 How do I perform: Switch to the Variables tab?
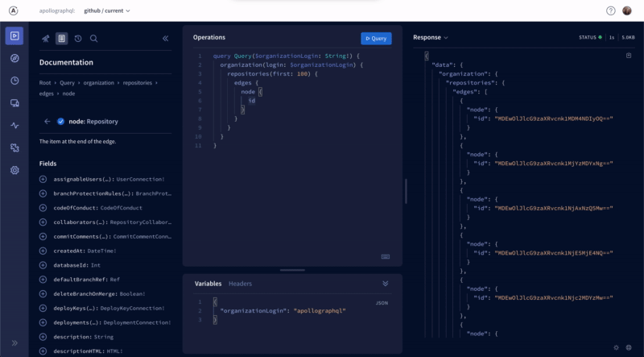[x=208, y=284]
